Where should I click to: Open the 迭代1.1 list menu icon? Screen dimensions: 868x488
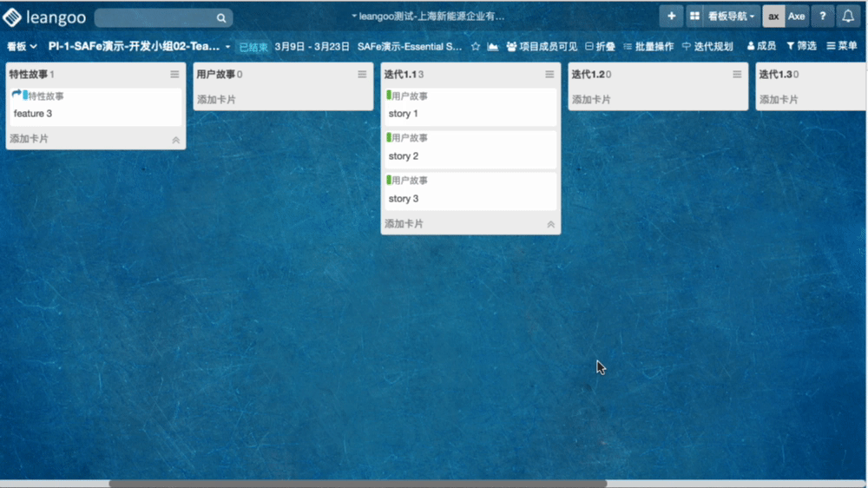(x=549, y=75)
